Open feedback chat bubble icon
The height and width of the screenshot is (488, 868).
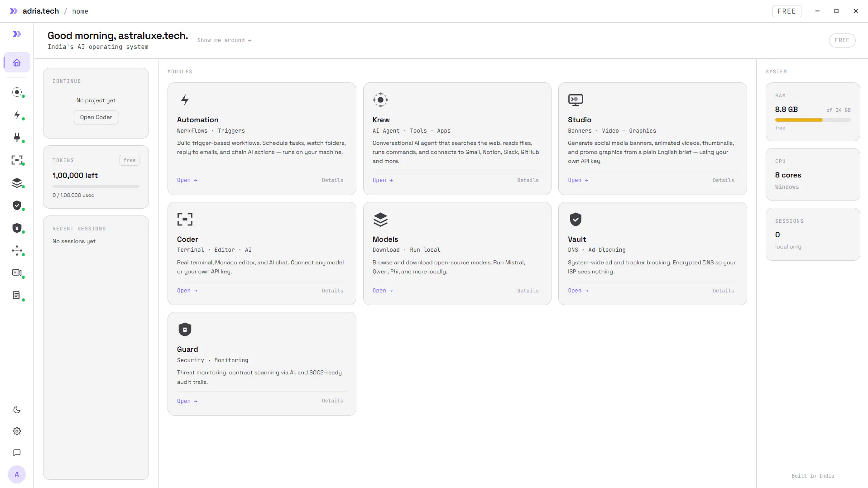point(17,453)
